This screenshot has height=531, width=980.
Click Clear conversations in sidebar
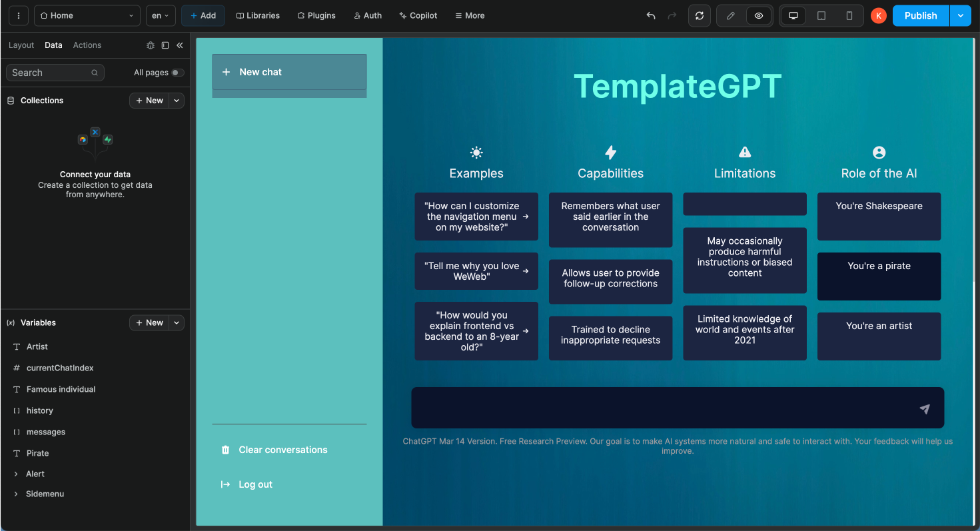pyautogui.click(x=282, y=450)
